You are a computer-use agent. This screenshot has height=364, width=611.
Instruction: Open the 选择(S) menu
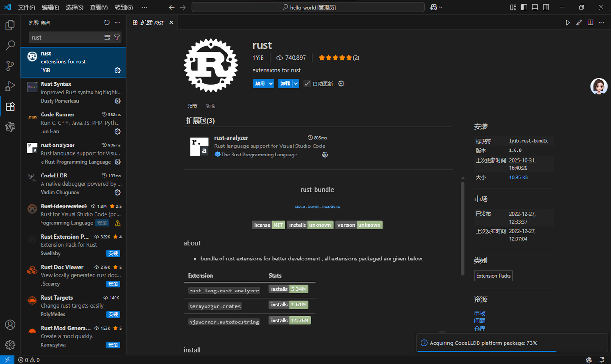click(x=74, y=7)
